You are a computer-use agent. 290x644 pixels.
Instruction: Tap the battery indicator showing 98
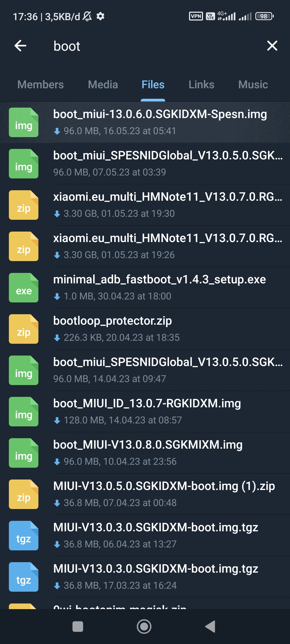(264, 16)
